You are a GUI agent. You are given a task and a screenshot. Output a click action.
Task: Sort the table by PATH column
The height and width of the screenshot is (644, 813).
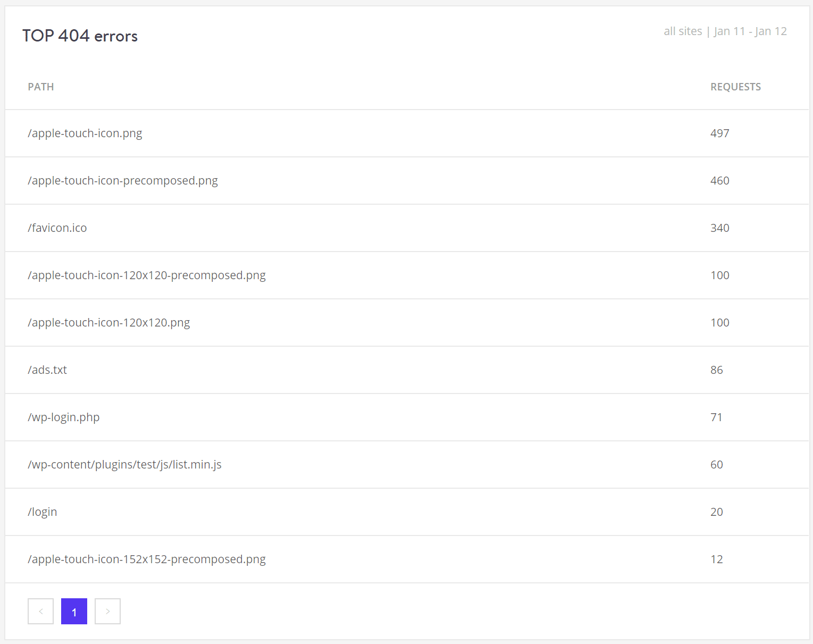point(40,87)
